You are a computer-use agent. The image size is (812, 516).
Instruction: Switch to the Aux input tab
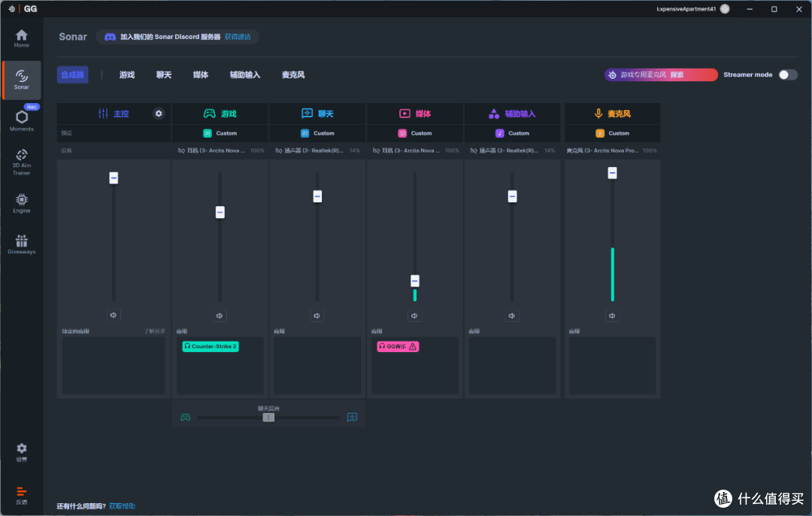[x=245, y=74]
